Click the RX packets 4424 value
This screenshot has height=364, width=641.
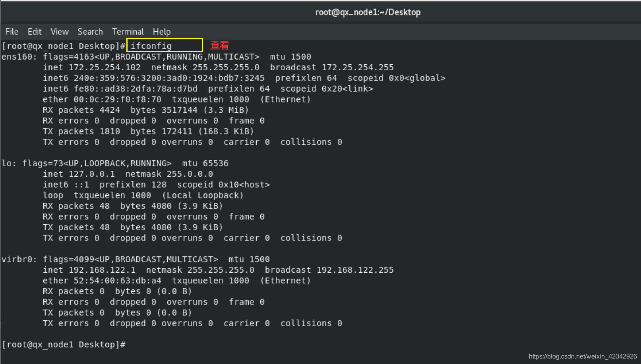pos(110,110)
